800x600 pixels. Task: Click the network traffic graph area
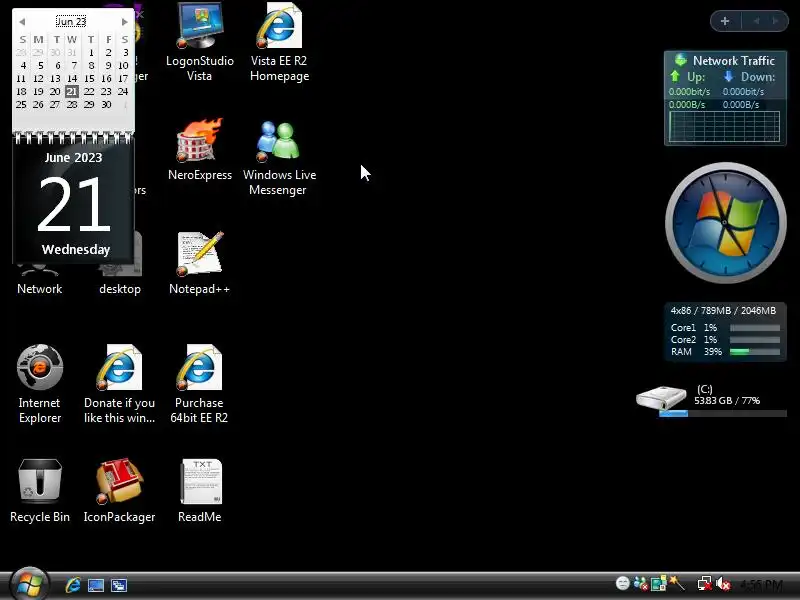coord(724,126)
